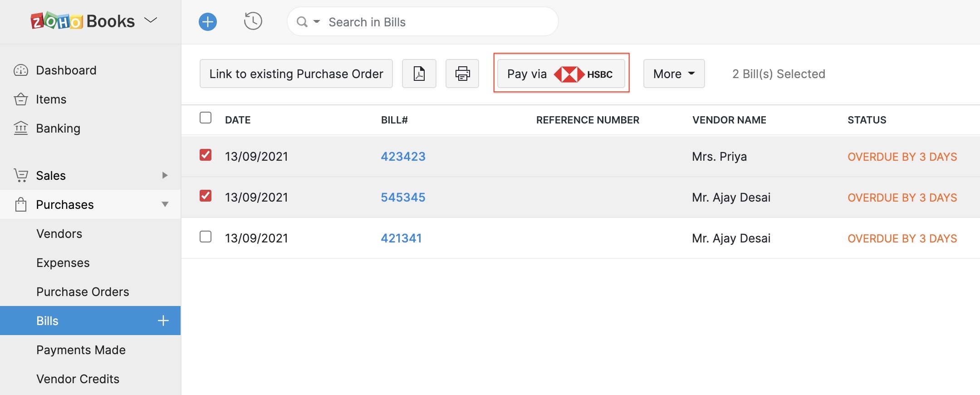Uncheck the bill 423423 checkbox

pos(206,155)
